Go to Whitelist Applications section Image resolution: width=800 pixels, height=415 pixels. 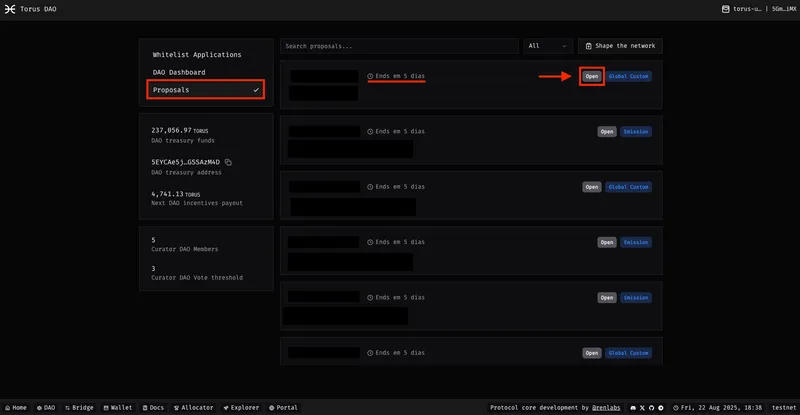(196, 54)
